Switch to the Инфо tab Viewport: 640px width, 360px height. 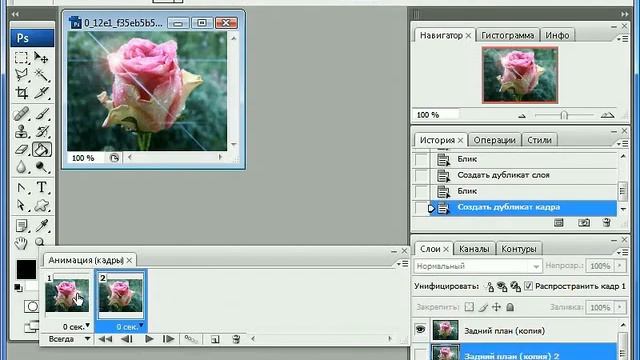tap(557, 36)
